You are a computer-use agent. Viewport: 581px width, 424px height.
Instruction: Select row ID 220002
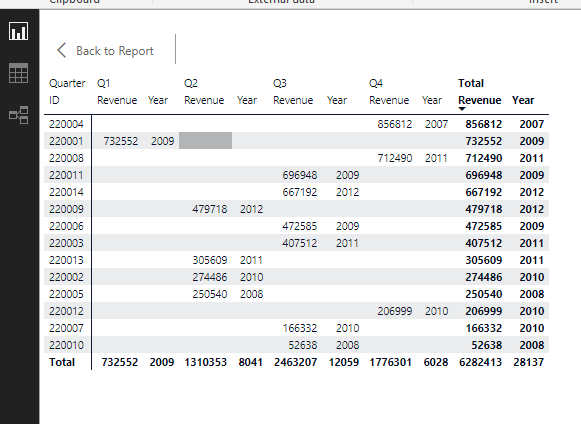[x=66, y=277]
